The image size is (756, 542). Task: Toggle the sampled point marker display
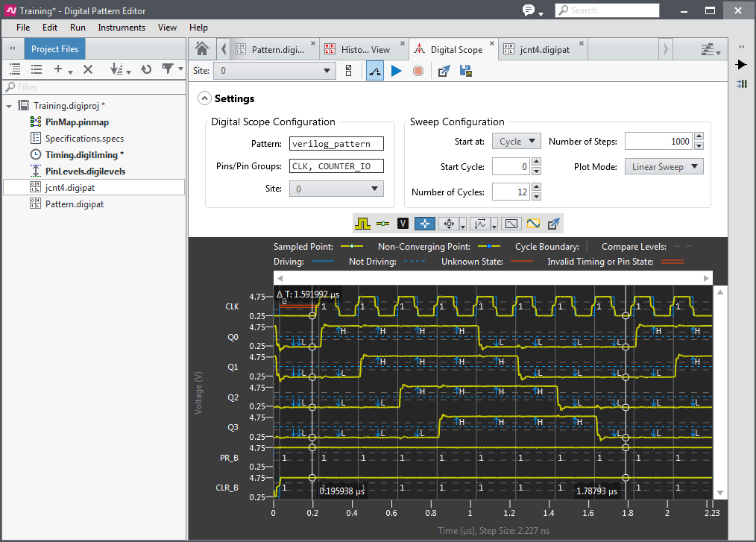382,224
